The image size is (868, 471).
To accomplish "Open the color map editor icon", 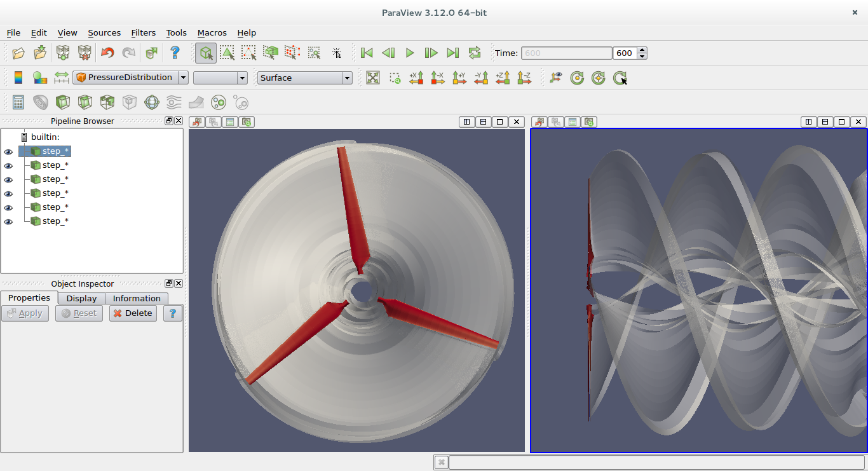I will tap(39, 78).
